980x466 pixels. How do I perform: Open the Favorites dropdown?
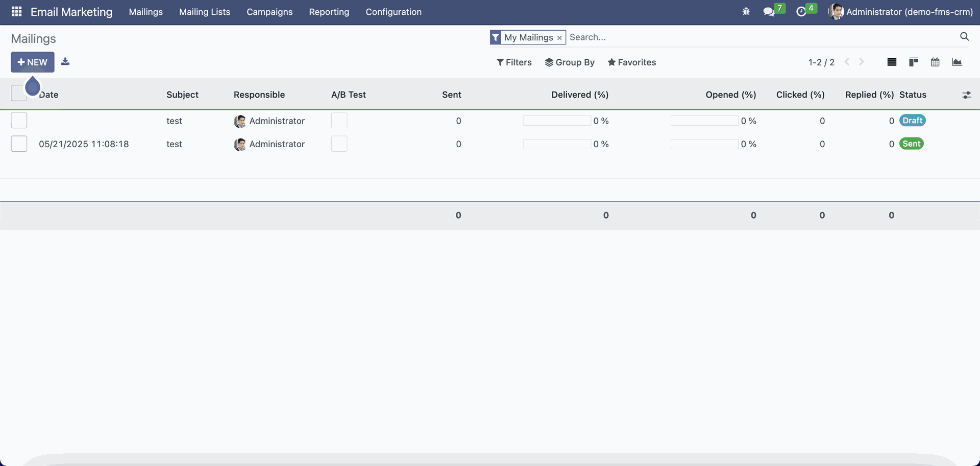point(632,62)
